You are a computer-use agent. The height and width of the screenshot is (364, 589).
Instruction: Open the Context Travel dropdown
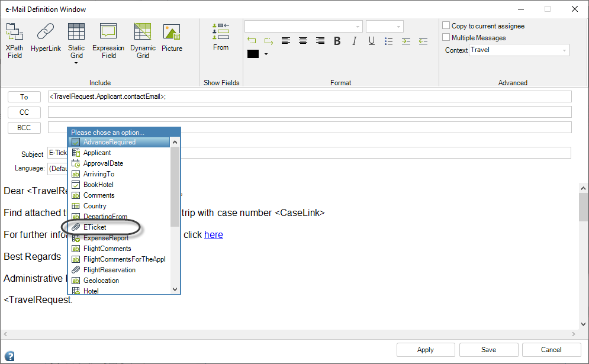(519, 50)
